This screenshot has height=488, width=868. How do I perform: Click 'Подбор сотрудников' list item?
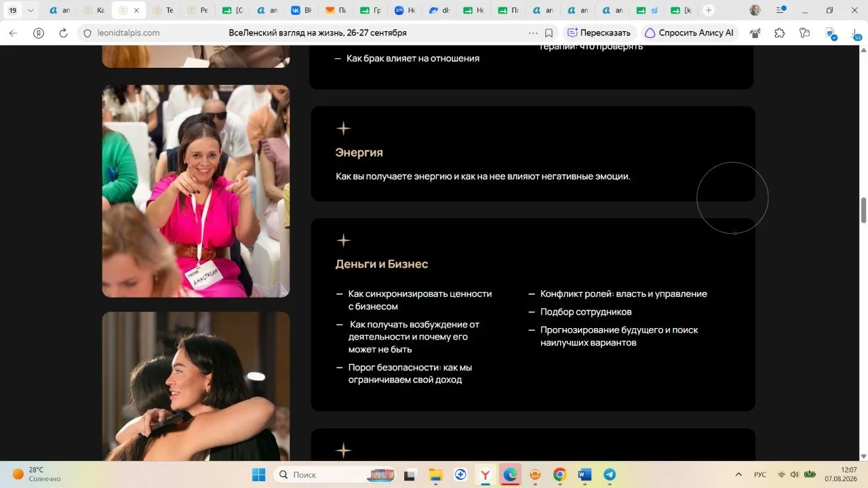[586, 312]
